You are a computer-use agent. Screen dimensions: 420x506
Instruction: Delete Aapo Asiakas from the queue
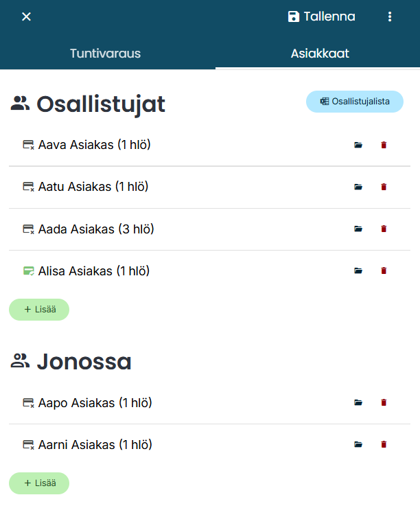(384, 402)
